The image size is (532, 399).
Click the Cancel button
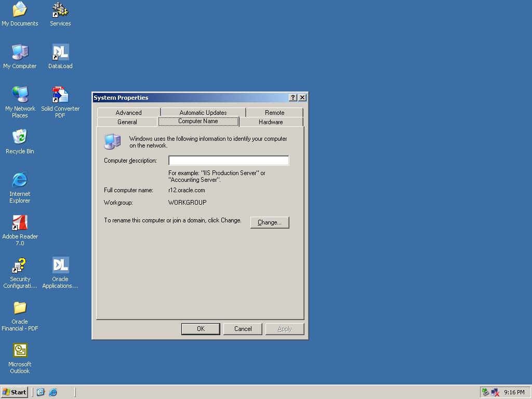(x=243, y=329)
